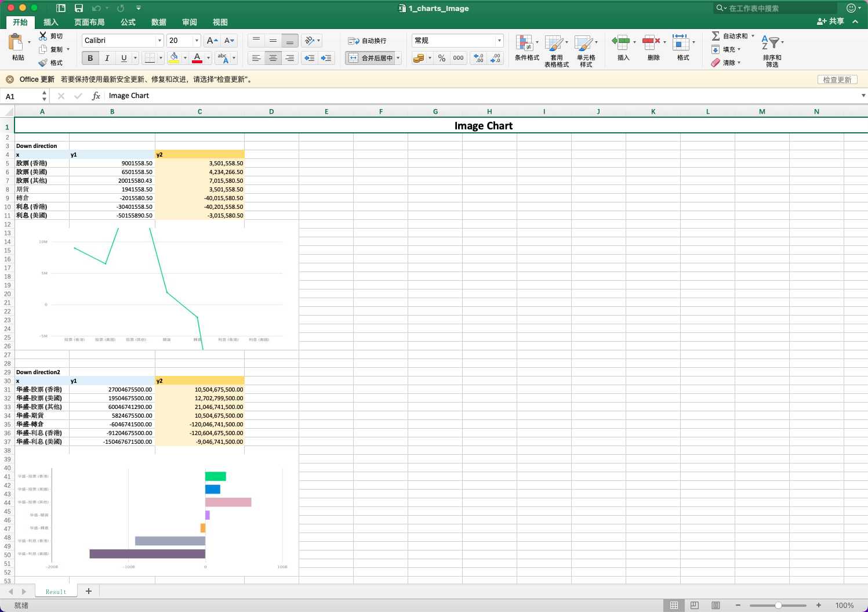868x612 pixels.
Task: Click the Format painter brush icon
Action: pyautogui.click(x=43, y=63)
